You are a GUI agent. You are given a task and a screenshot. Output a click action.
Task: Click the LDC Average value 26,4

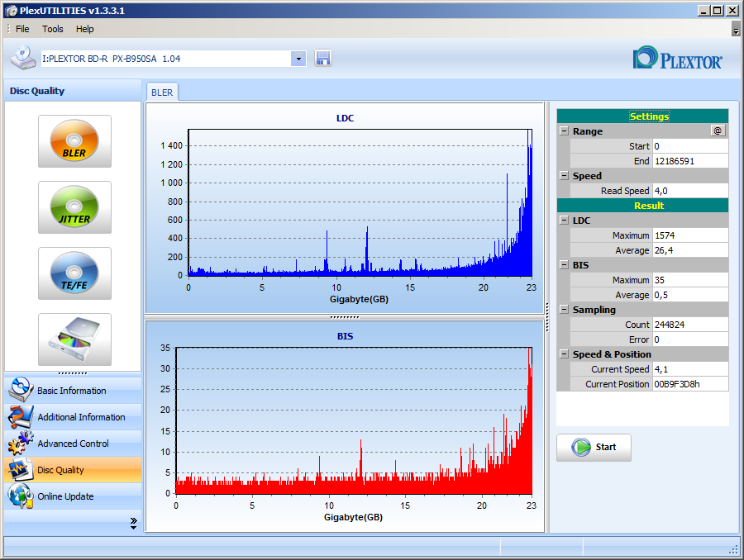pos(690,250)
